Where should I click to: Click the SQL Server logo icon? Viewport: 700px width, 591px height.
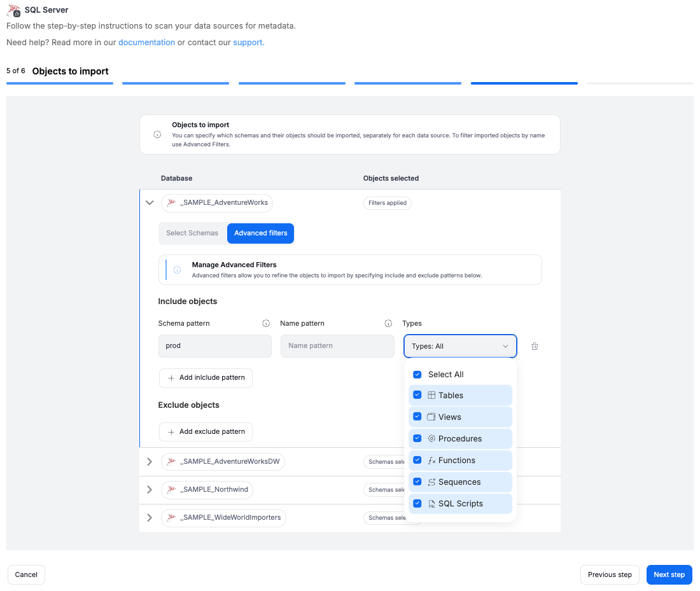[14, 10]
